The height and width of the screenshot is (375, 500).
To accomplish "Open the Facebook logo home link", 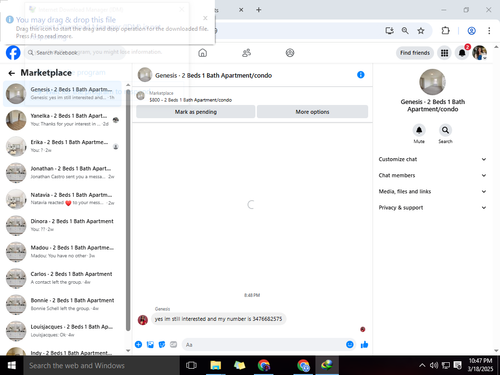I will (x=13, y=53).
